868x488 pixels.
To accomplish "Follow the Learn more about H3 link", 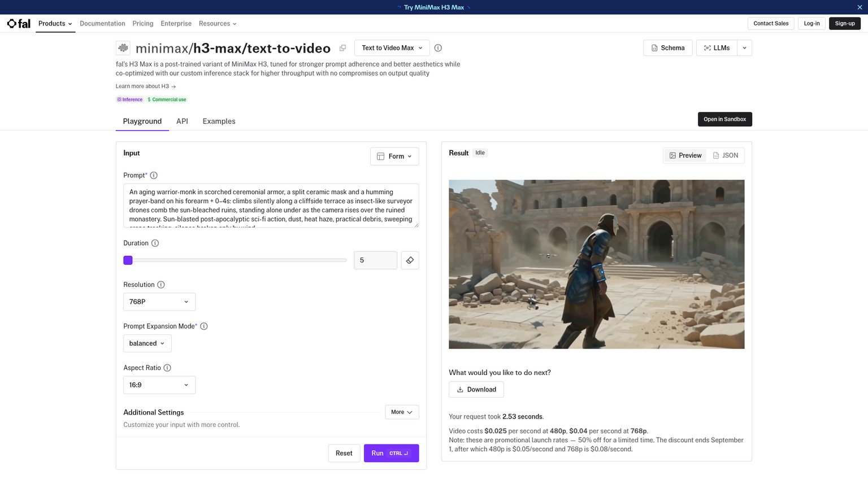I will click(146, 86).
